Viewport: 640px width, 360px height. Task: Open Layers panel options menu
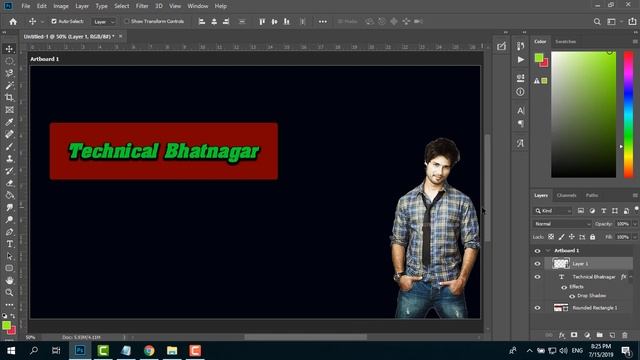pyautogui.click(x=635, y=196)
